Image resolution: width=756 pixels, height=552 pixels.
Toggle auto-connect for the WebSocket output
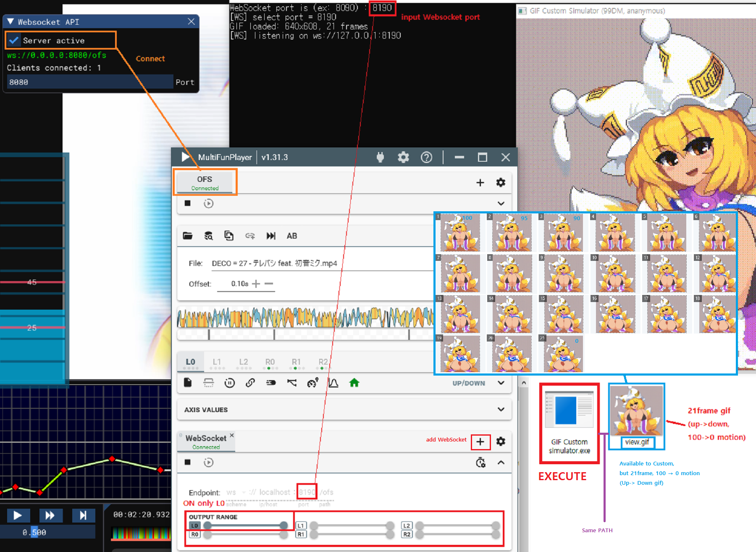(208, 462)
